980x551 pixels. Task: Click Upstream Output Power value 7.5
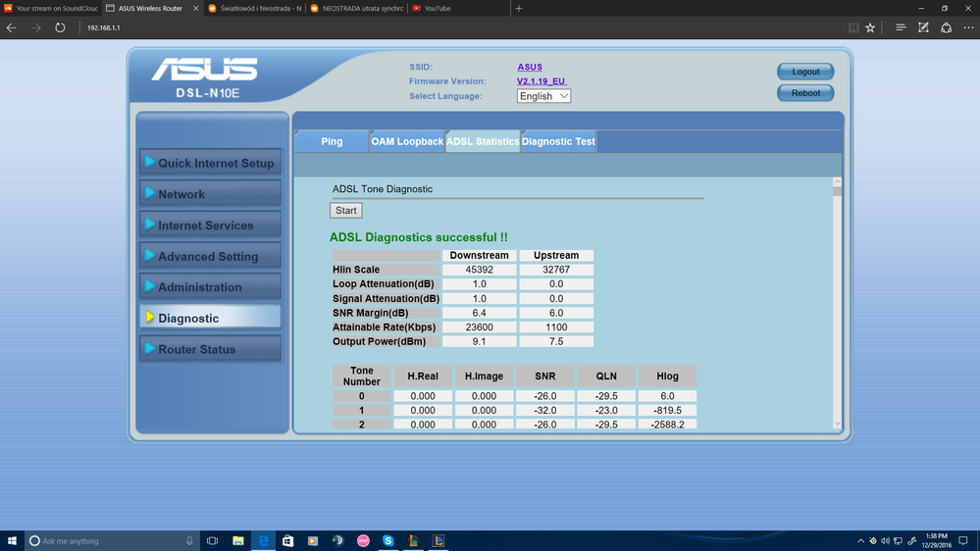tap(556, 342)
